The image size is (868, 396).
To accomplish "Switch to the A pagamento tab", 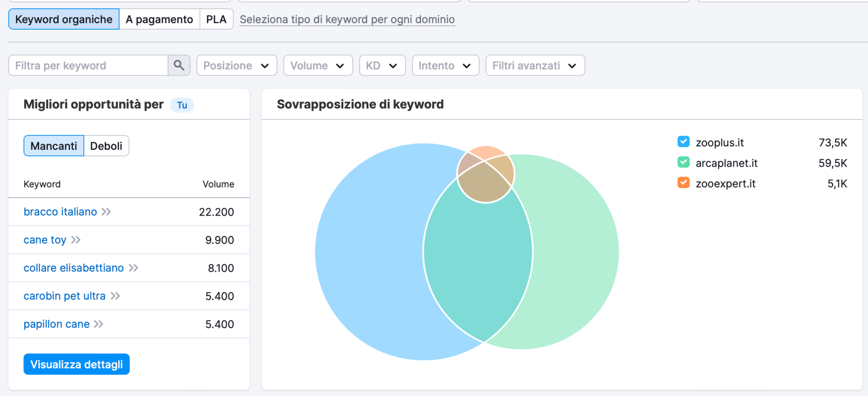I will click(x=159, y=19).
